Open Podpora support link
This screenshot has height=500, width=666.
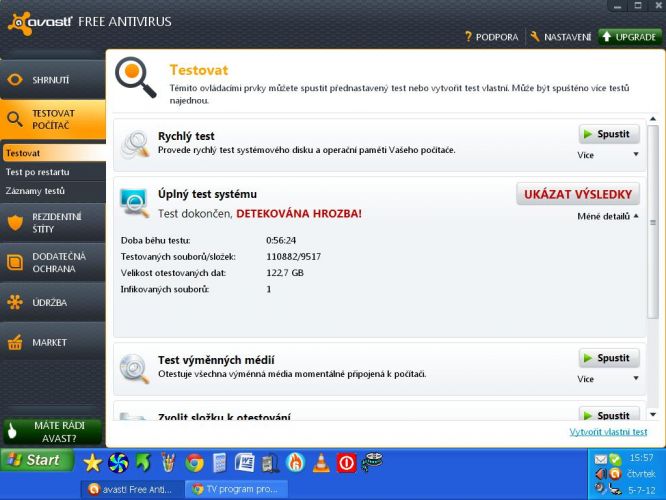click(491, 37)
